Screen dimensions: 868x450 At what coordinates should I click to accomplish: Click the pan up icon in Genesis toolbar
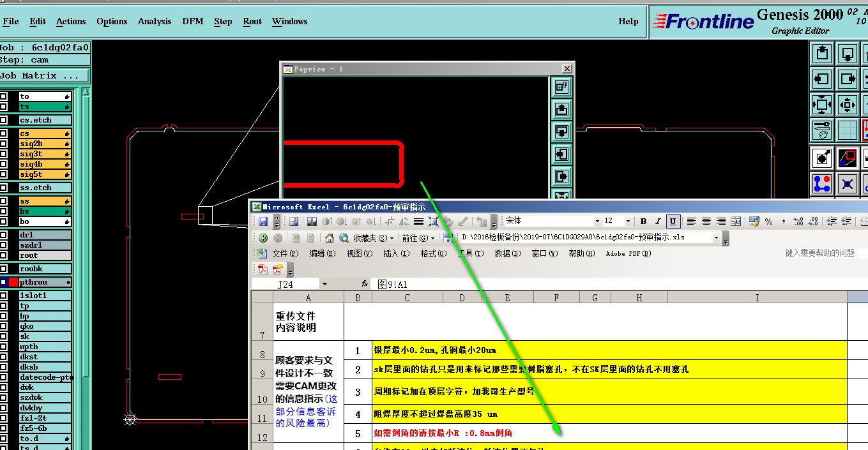tap(823, 54)
